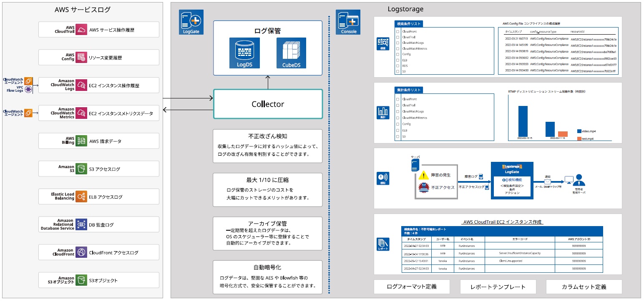644x302 pixels.
Task: Click the Amazon Relational Database Service icon
Action: pyautogui.click(x=81, y=224)
